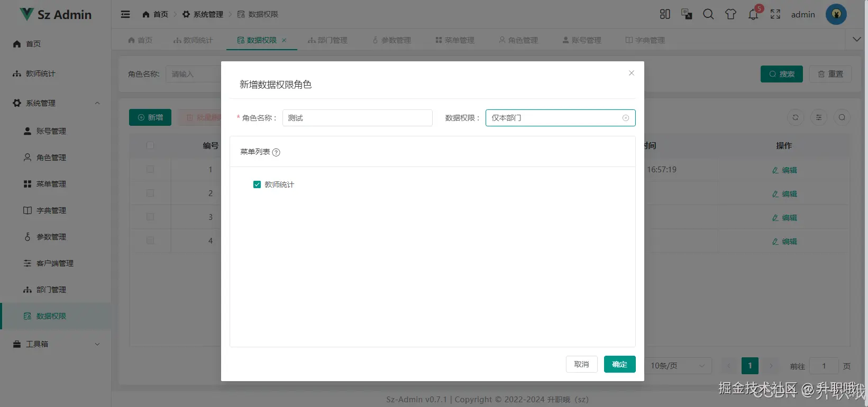Open 数据权限 in the sidebar
This screenshot has width=868, height=407.
click(56, 316)
